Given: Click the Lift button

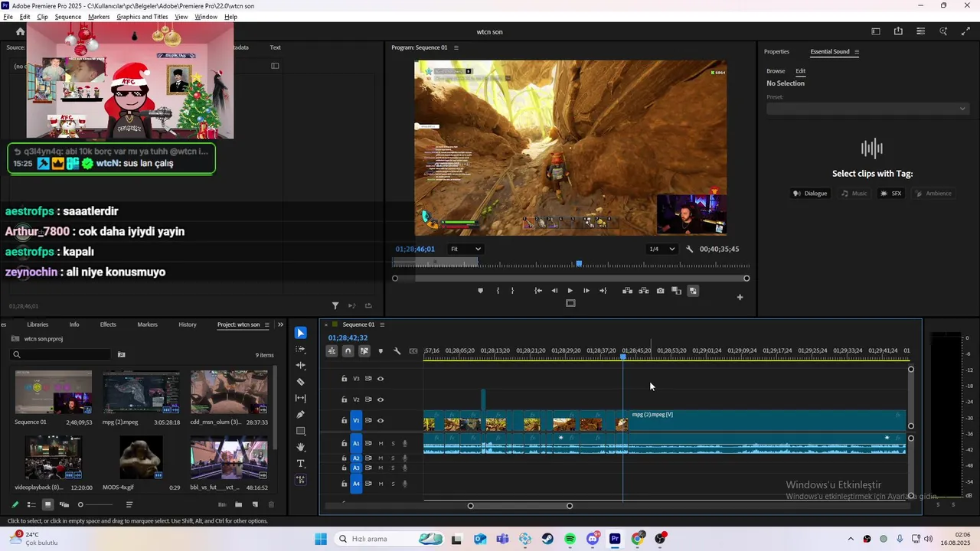Looking at the screenshot, I should [x=627, y=291].
